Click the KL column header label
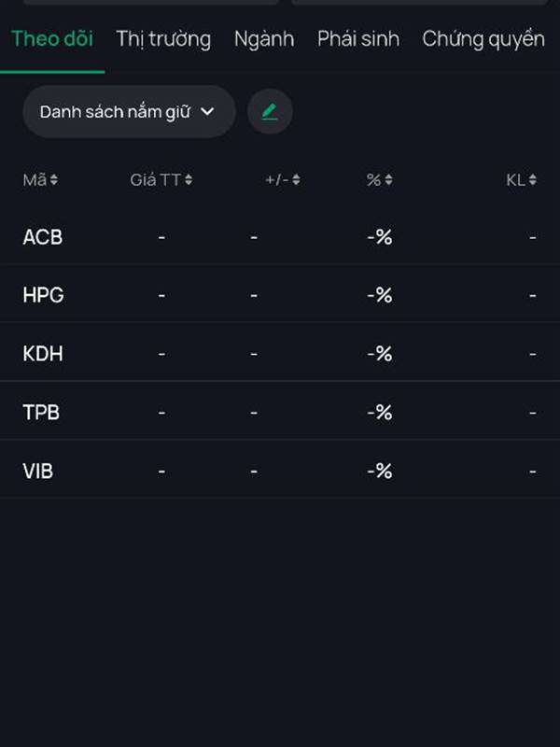The width and height of the screenshot is (560, 747). click(515, 180)
